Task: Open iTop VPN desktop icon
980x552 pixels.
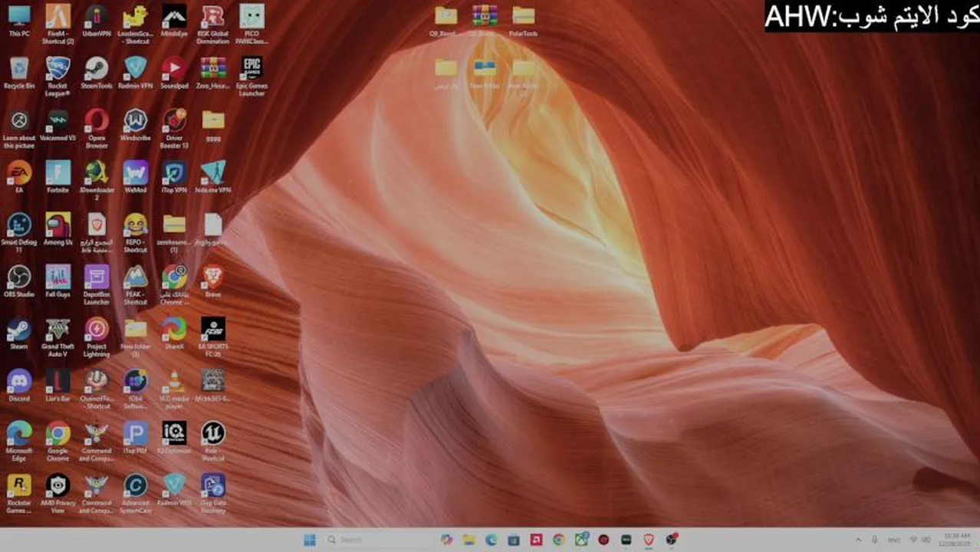Action: point(174,177)
